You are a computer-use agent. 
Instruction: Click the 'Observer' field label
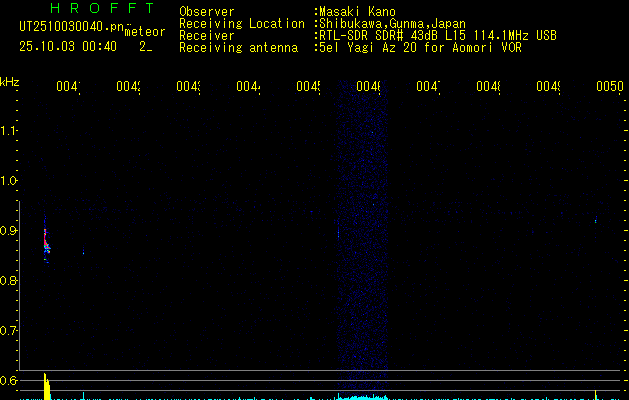pyautogui.click(x=207, y=12)
